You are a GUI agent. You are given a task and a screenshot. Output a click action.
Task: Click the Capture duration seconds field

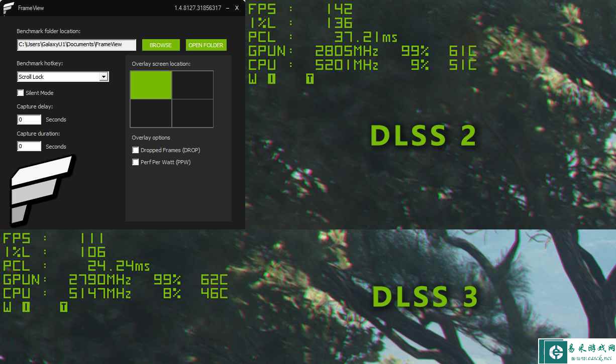click(x=29, y=147)
